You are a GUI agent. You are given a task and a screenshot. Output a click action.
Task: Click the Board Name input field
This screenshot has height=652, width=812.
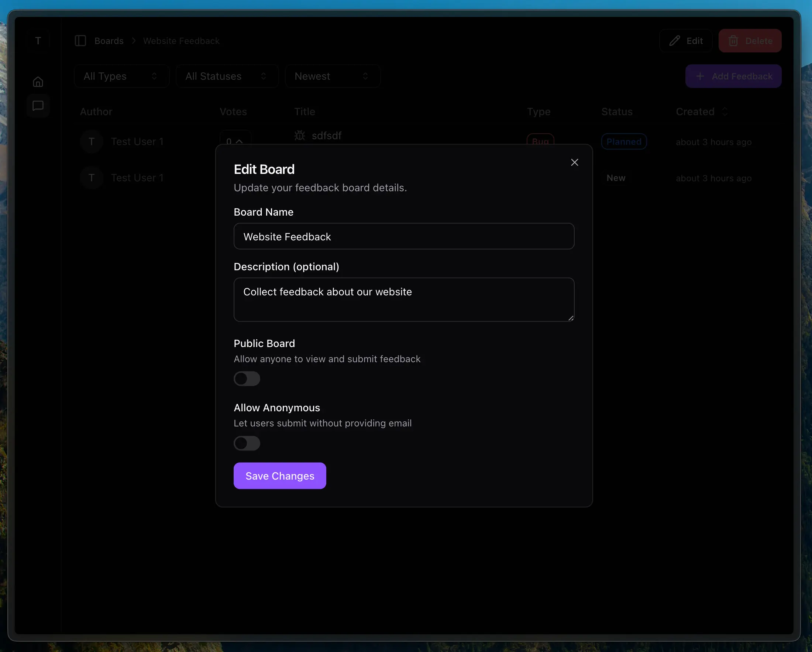click(404, 237)
